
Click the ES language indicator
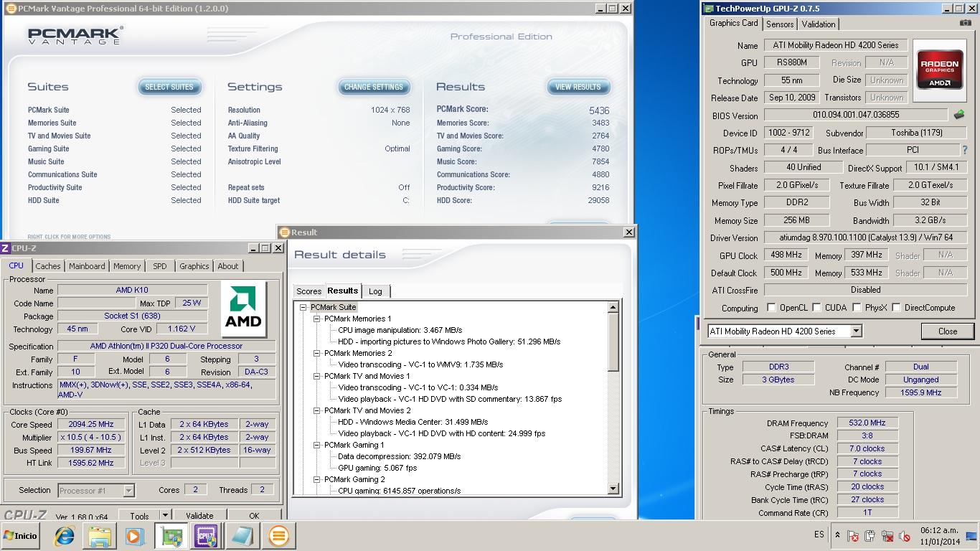pos(819,535)
